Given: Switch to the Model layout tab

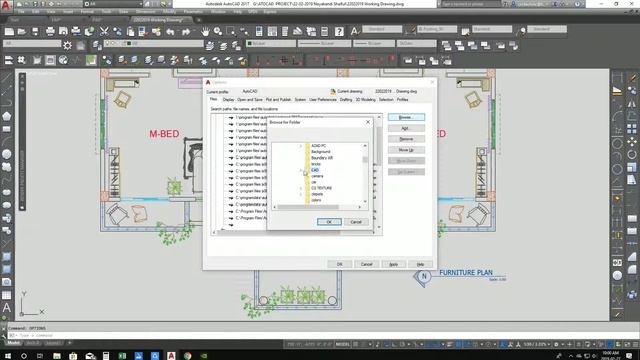Looking at the screenshot, I should tap(13, 343).
